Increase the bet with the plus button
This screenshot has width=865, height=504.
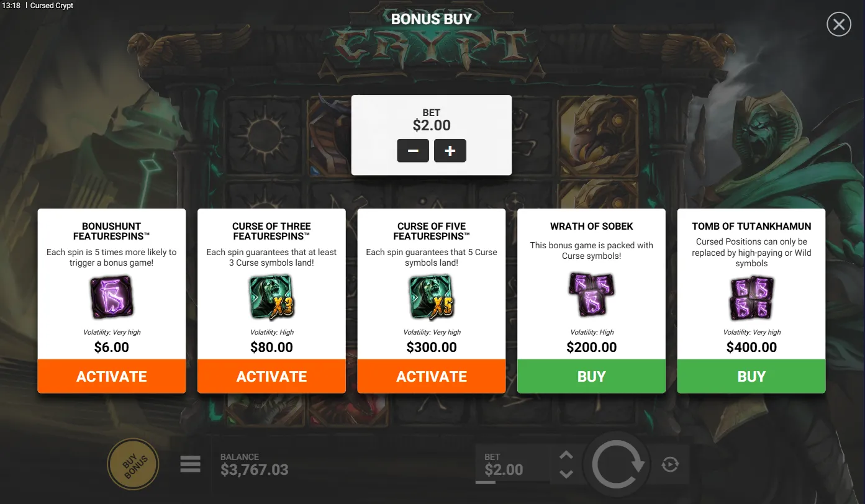click(450, 151)
